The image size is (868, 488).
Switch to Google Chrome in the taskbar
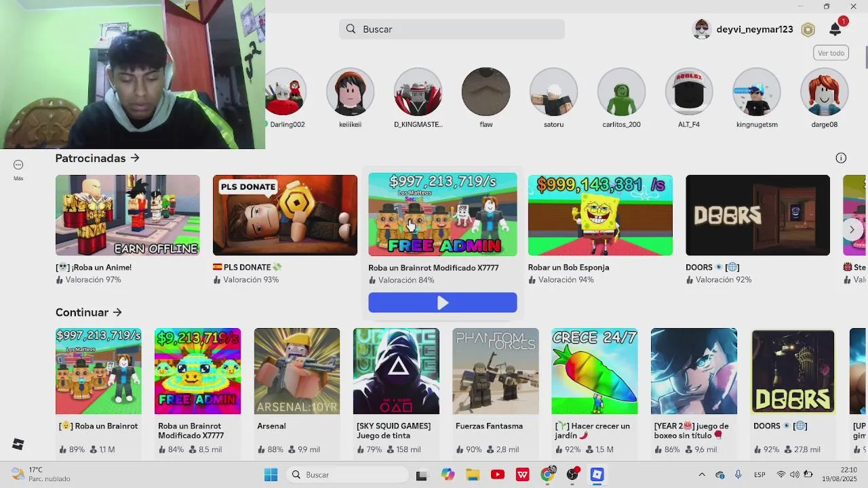(x=547, y=474)
